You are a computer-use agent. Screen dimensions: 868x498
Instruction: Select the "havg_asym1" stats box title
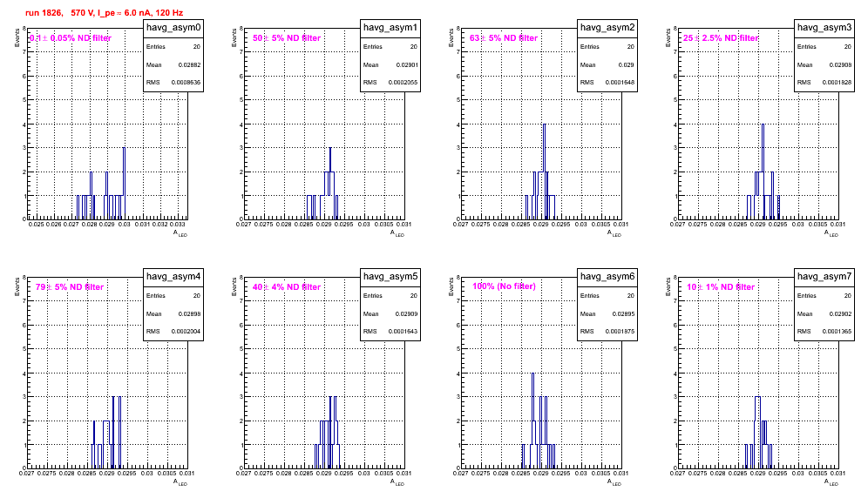(x=390, y=28)
